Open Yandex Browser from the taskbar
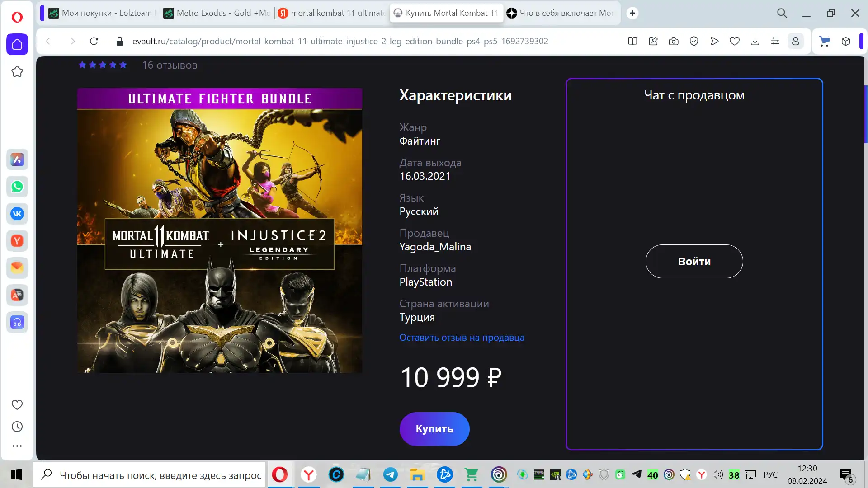The width and height of the screenshot is (868, 488). point(309,474)
